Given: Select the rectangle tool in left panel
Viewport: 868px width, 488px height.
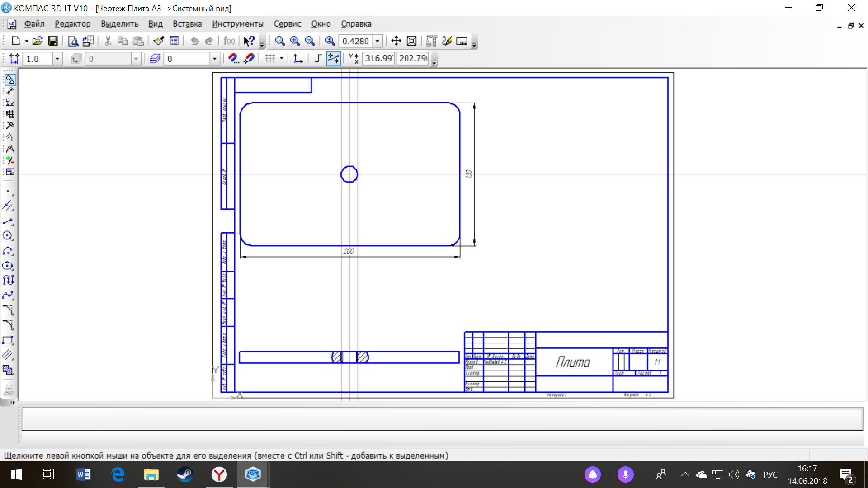Looking at the screenshot, I should point(8,340).
